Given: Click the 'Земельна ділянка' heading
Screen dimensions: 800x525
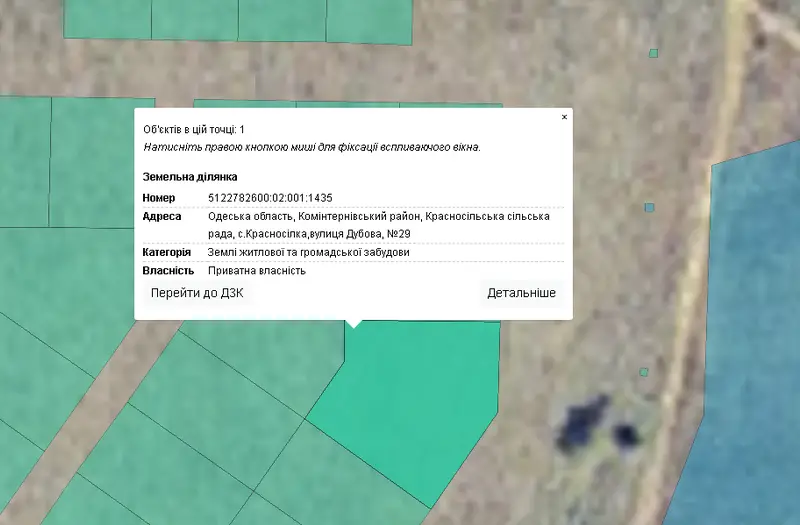Looking at the screenshot, I should 190,177.
